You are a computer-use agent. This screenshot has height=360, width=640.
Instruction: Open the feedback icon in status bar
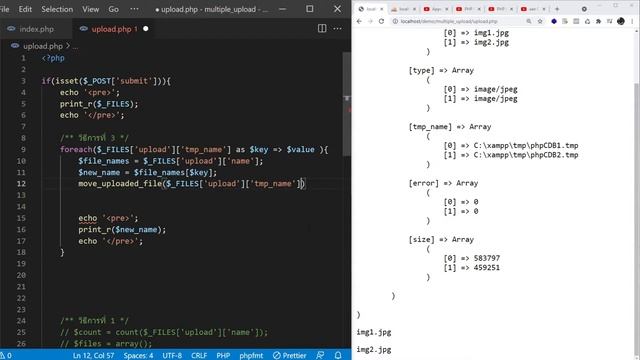[320, 355]
